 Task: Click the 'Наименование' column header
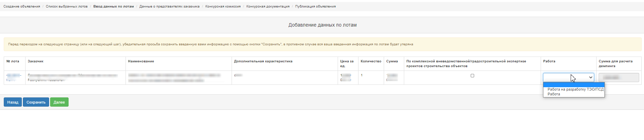click(141, 61)
